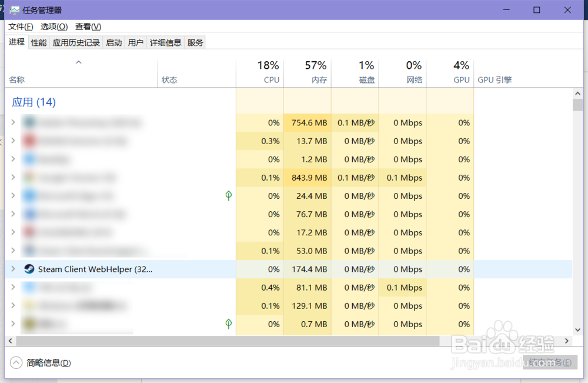Maximize the Task Manager window
Screen dimensions: 588x383
coord(537,10)
